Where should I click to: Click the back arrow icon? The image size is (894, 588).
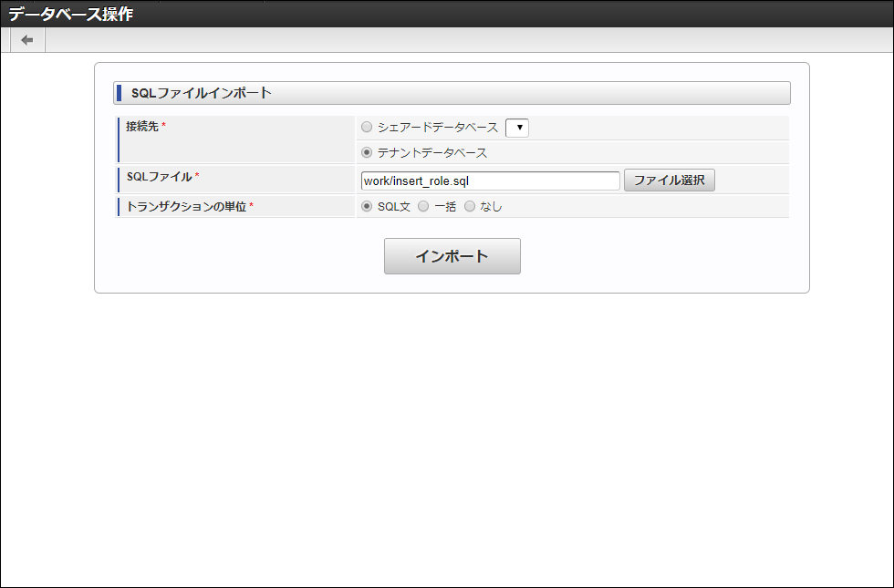26,40
